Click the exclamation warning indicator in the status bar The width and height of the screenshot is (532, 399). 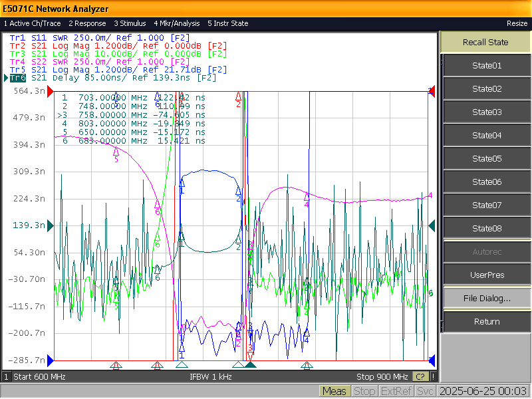pyautogui.click(x=434, y=376)
